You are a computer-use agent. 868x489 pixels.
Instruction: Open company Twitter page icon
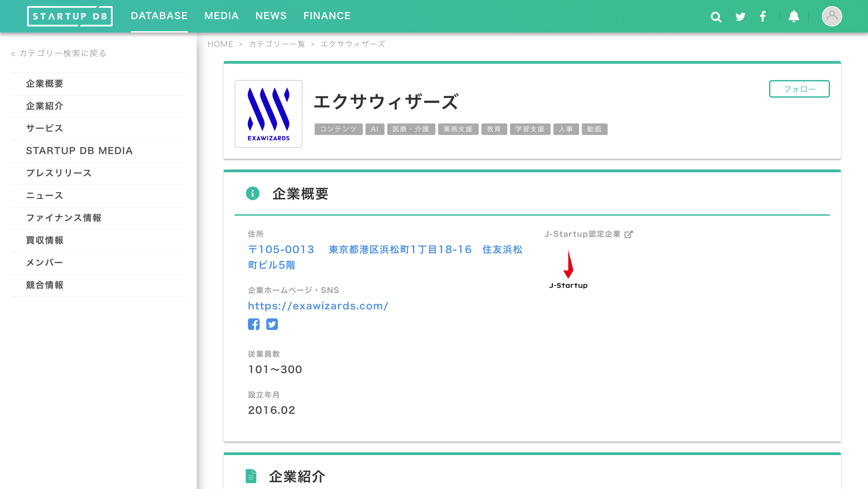pos(272,324)
